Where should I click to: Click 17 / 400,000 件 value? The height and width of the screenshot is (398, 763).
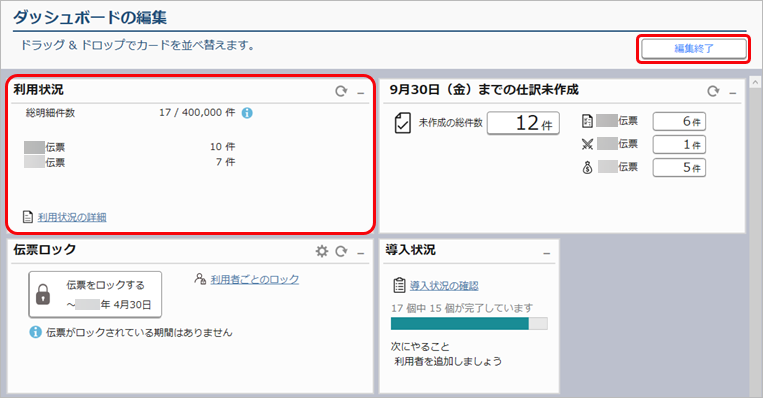197,112
